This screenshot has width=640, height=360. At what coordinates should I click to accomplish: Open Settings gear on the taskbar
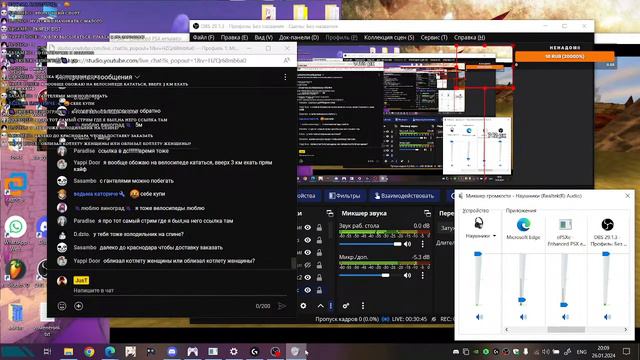(233, 351)
